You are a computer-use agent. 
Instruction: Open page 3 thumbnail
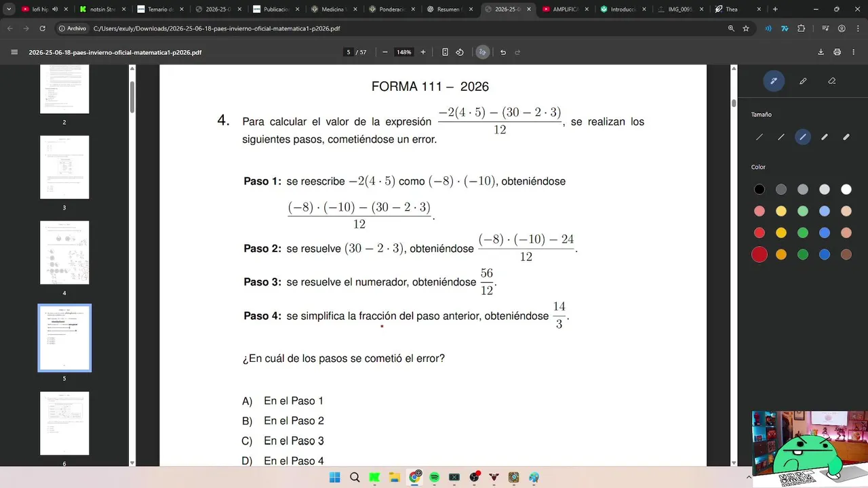pos(64,167)
